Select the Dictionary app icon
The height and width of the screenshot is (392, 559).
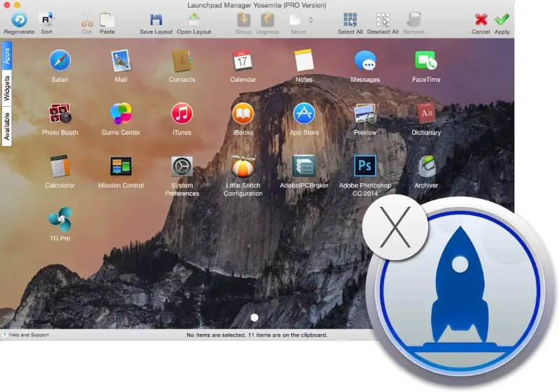426,113
